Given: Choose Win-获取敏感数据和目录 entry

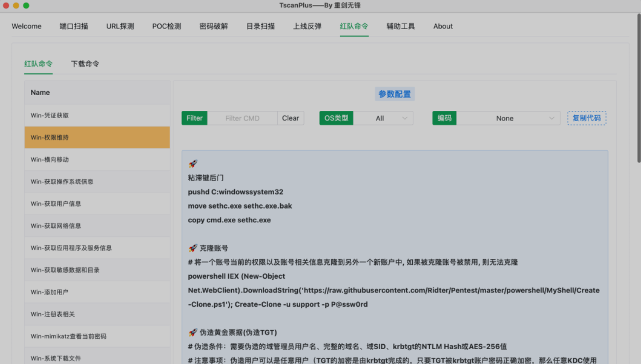Looking at the screenshot, I should pyautogui.click(x=97, y=270).
